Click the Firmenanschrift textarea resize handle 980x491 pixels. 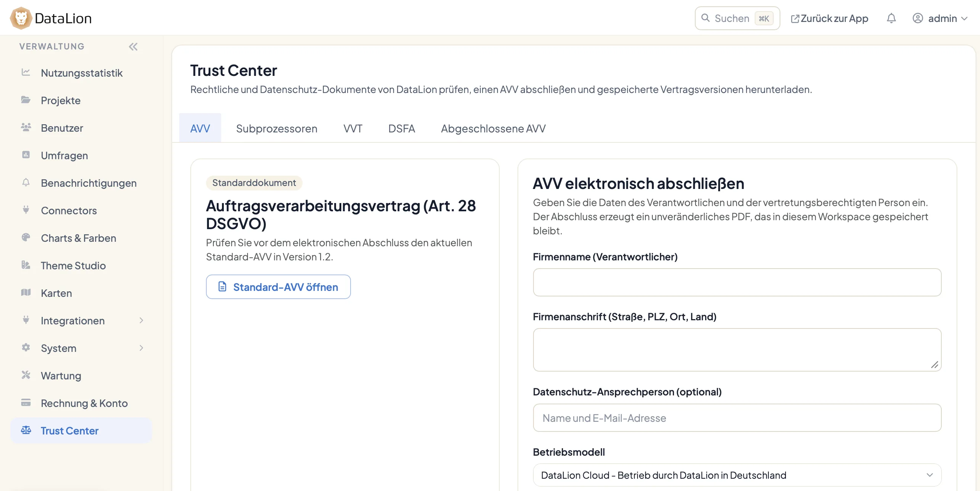click(x=934, y=365)
